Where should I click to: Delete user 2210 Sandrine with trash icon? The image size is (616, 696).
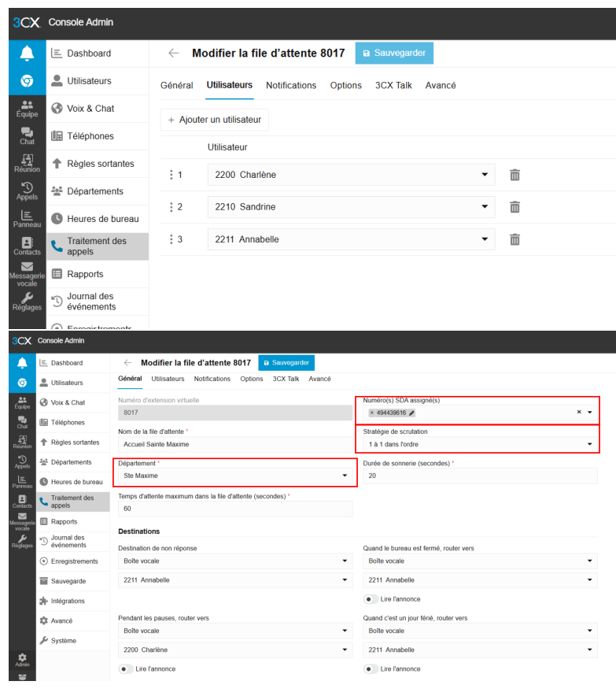click(x=515, y=207)
